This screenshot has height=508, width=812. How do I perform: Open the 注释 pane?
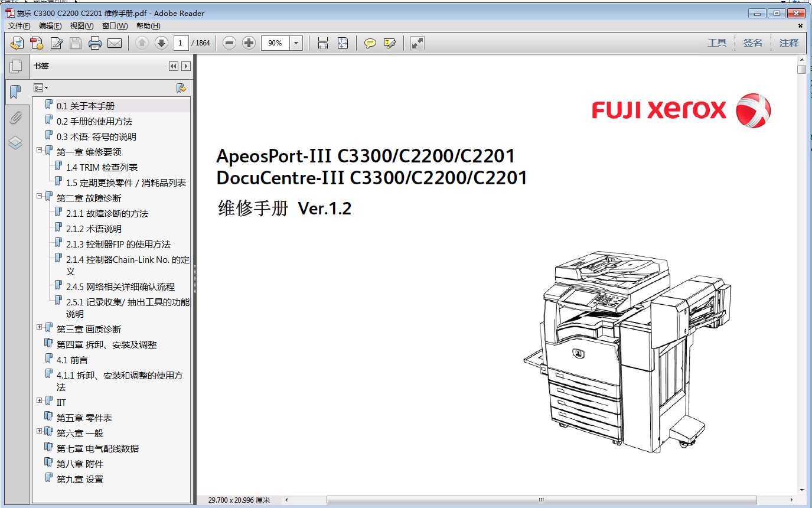788,43
